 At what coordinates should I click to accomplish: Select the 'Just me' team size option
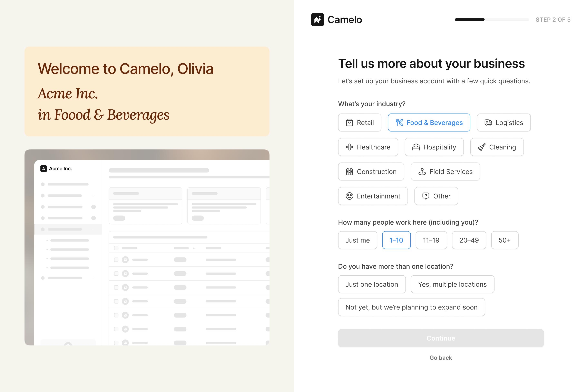click(x=357, y=240)
